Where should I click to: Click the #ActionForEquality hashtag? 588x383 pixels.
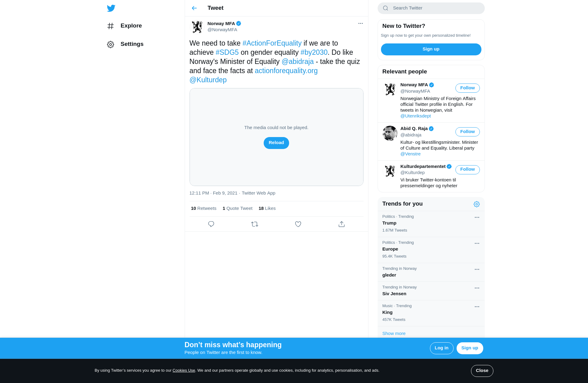[272, 43]
